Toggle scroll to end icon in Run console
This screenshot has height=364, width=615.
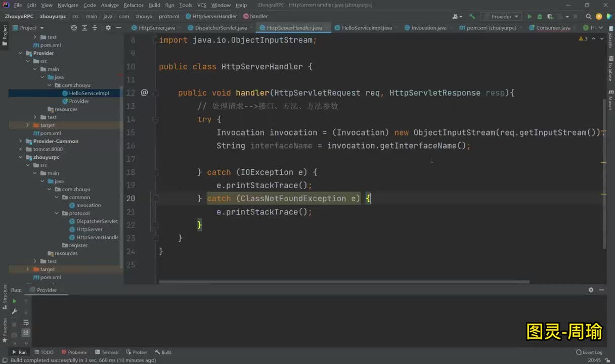pyautogui.click(x=26, y=332)
